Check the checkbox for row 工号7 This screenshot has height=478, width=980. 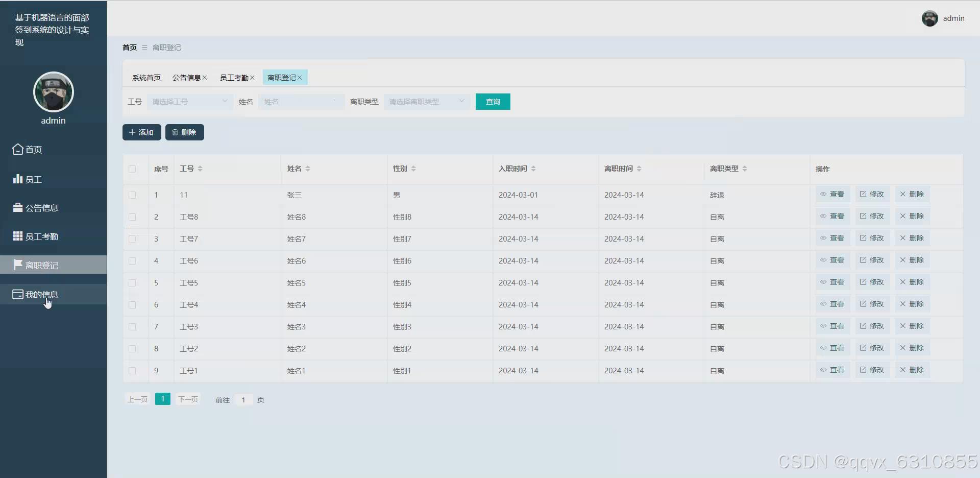[x=132, y=239]
